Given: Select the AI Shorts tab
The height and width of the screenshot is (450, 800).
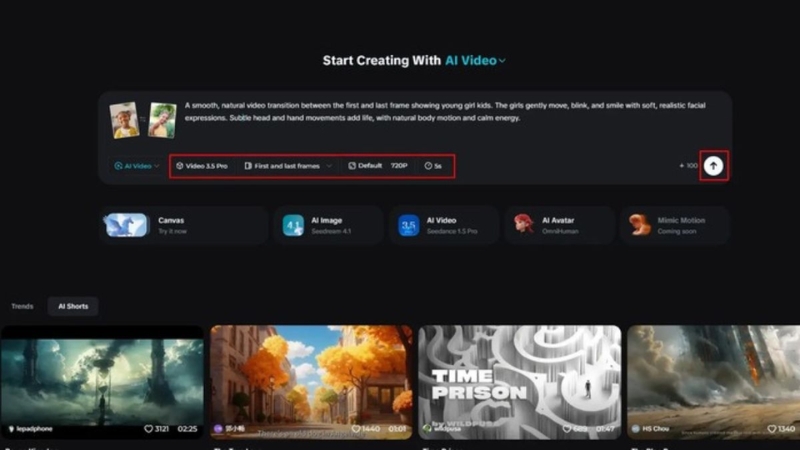Looking at the screenshot, I should (x=73, y=306).
